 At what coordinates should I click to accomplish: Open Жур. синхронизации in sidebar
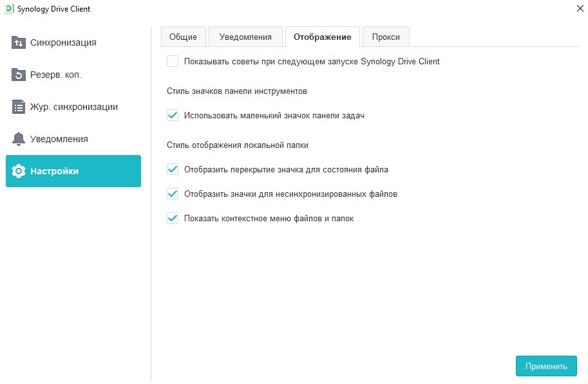click(x=73, y=107)
